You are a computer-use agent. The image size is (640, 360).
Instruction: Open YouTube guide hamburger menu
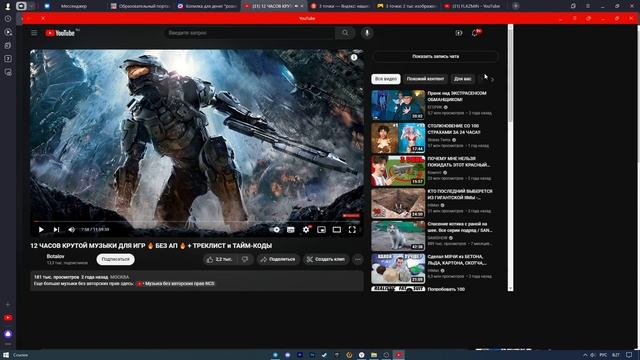point(34,33)
